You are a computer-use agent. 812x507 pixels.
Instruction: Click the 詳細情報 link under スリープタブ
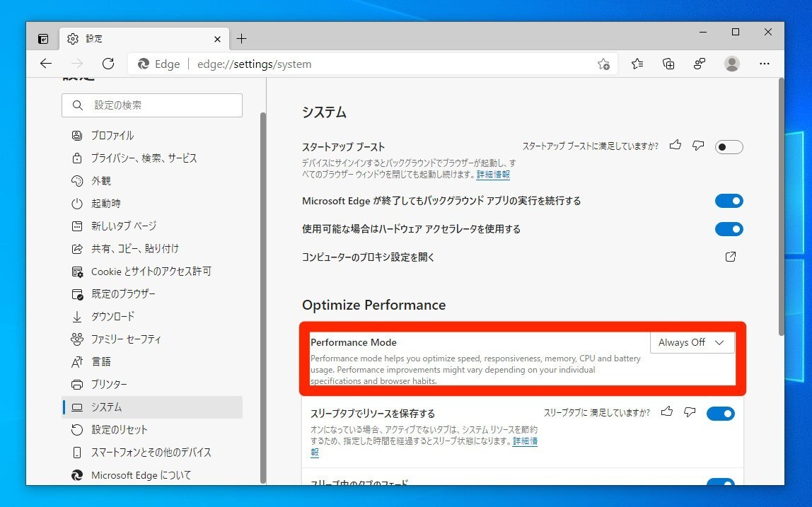(525, 441)
